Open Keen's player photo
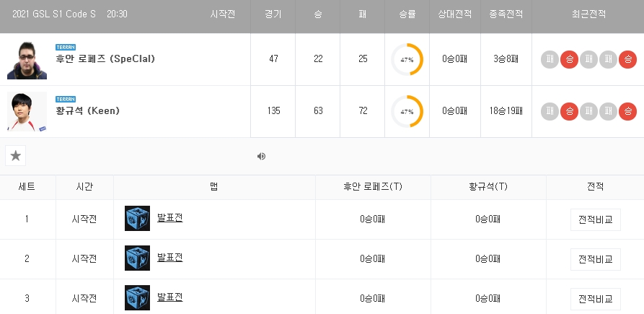The width and height of the screenshot is (644, 314). [x=27, y=112]
